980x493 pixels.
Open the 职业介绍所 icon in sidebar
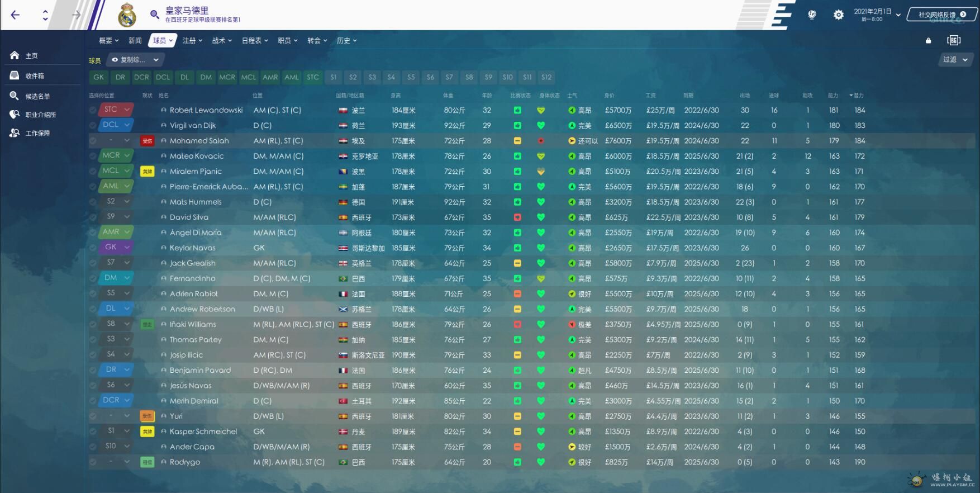tap(15, 114)
